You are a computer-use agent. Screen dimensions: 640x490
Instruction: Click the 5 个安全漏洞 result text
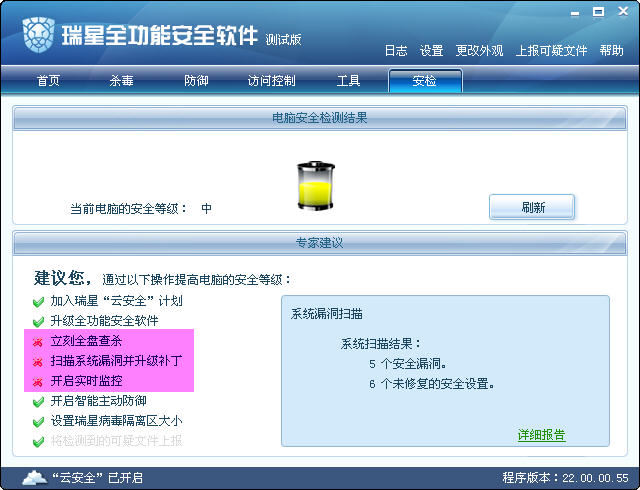(407, 364)
